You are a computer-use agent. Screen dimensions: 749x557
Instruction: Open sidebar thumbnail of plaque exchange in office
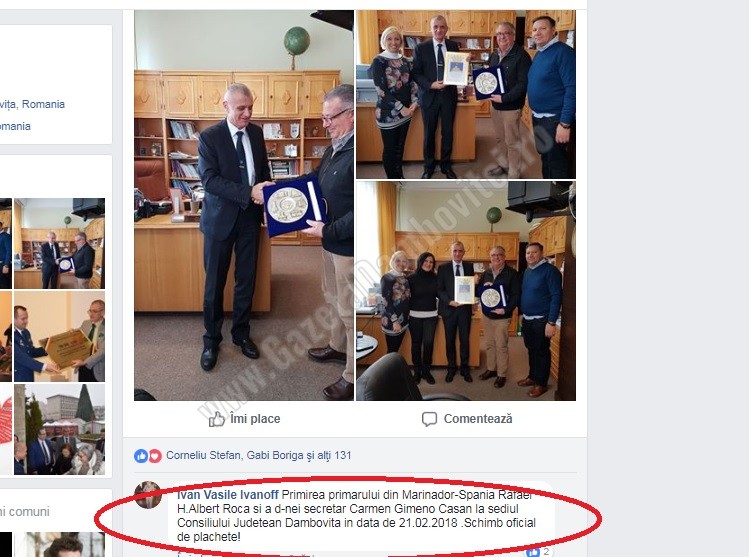(x=59, y=243)
